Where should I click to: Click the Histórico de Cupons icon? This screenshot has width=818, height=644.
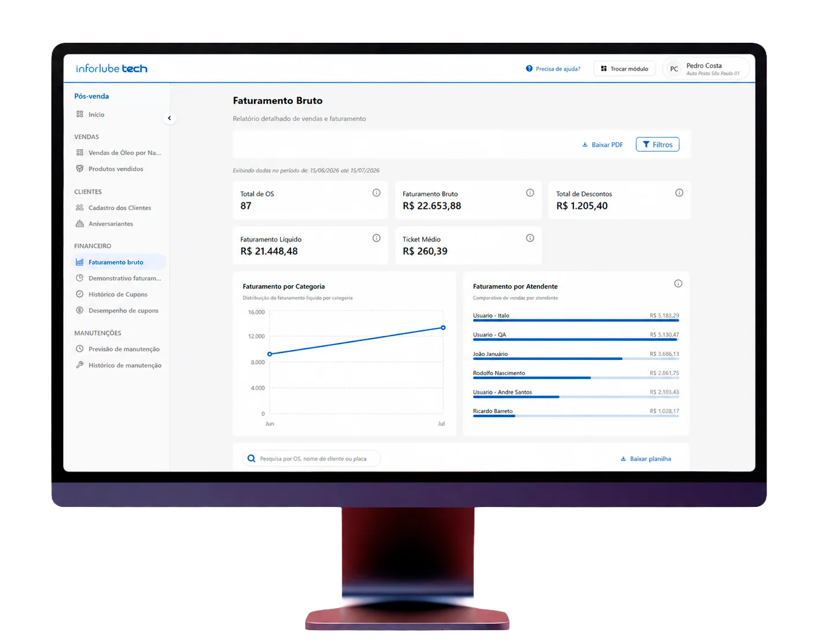pos(80,294)
